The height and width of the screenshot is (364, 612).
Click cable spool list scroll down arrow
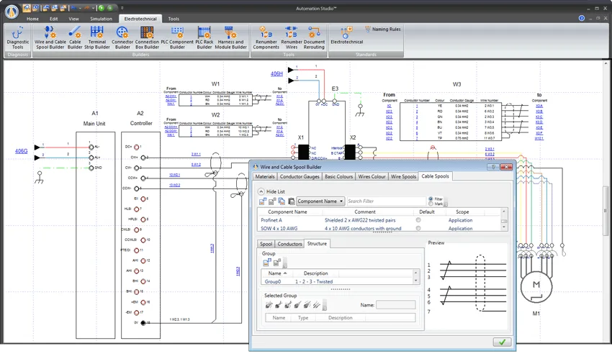(x=504, y=227)
